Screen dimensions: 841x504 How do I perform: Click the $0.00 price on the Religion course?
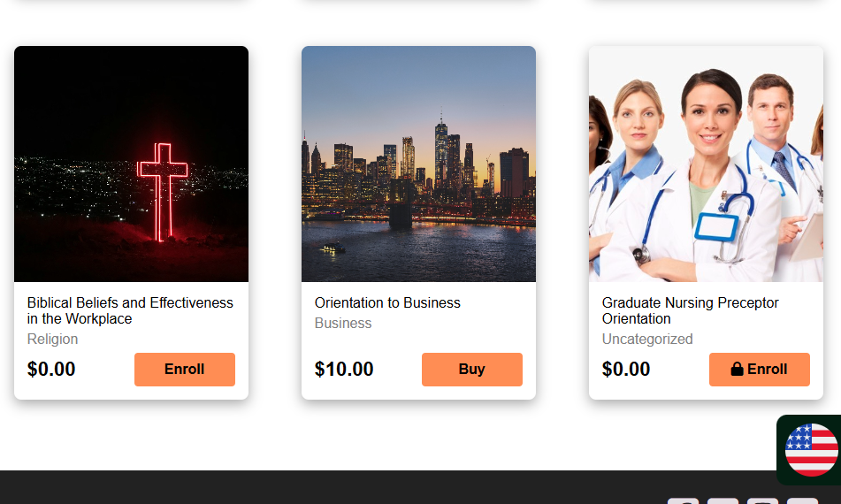coord(51,370)
